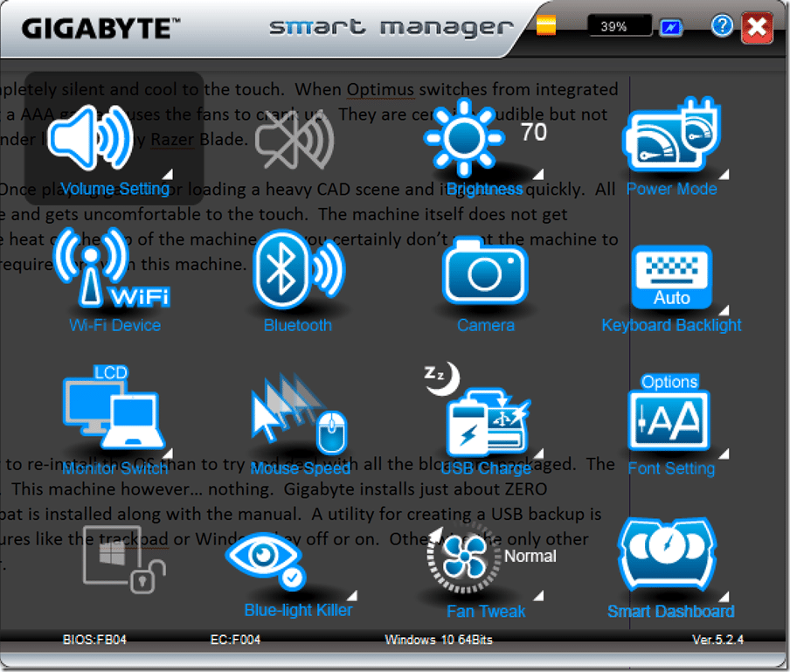Expand the Blue-light Killer corner arrow
790x672 pixels.
pyautogui.click(x=351, y=595)
